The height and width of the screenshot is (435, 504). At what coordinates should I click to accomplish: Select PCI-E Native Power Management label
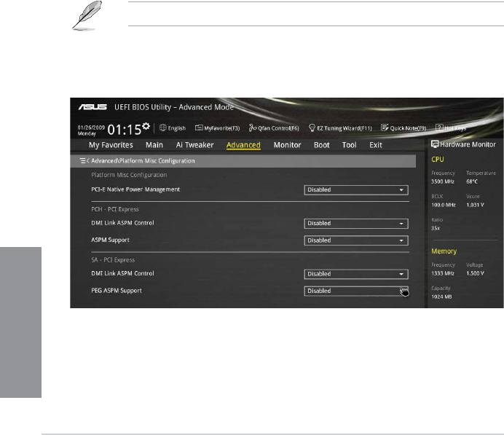point(135,189)
